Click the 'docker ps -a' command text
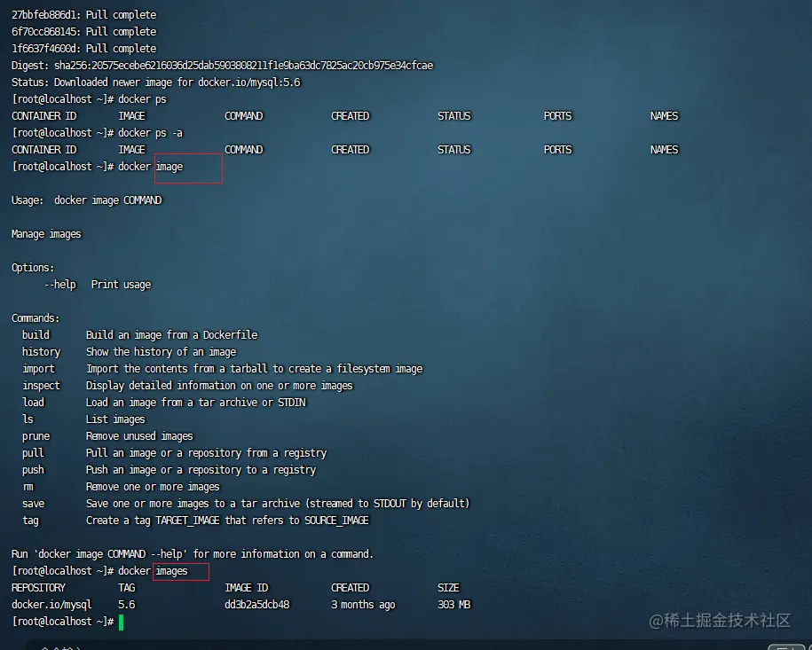 pyautogui.click(x=150, y=133)
